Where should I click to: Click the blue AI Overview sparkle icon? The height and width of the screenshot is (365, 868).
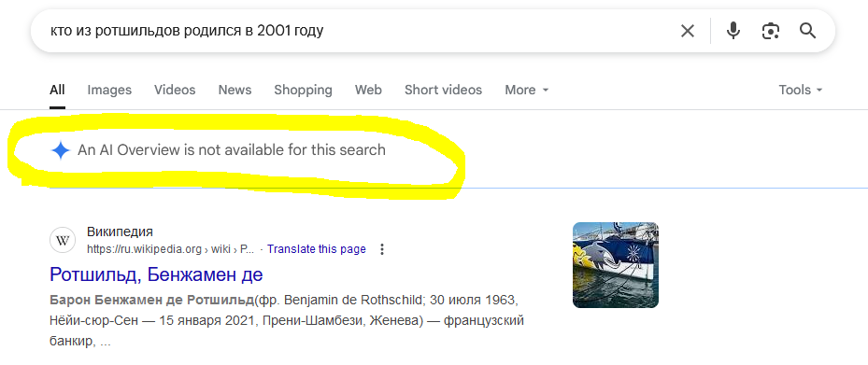(x=60, y=150)
